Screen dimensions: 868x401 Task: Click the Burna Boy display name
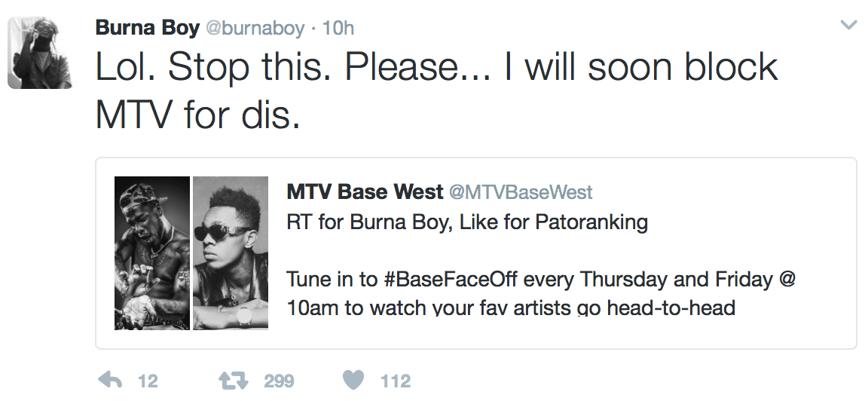[x=147, y=28]
